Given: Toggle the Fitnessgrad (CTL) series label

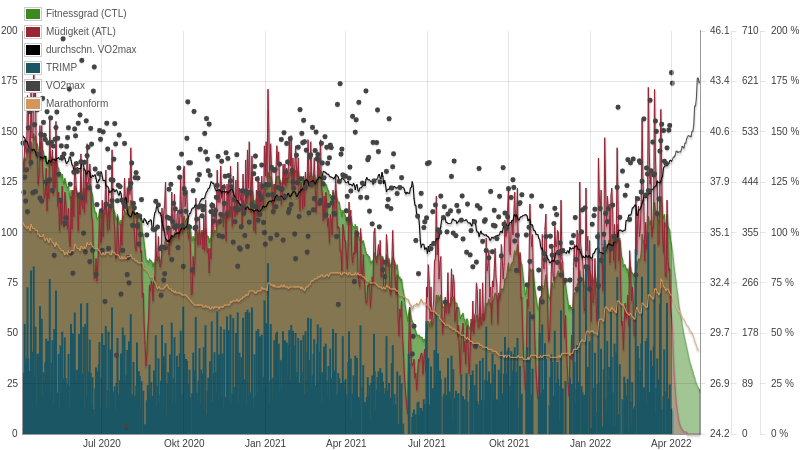Looking at the screenshot, I should (x=86, y=14).
